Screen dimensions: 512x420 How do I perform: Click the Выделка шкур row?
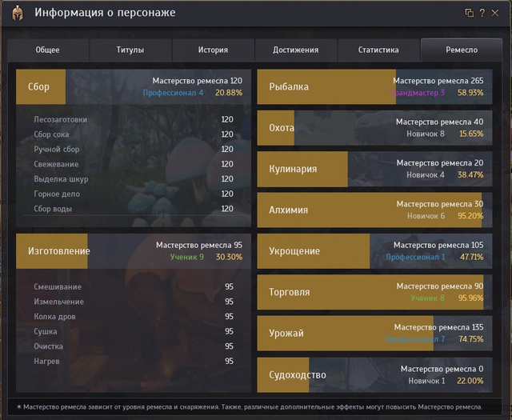coord(134,179)
